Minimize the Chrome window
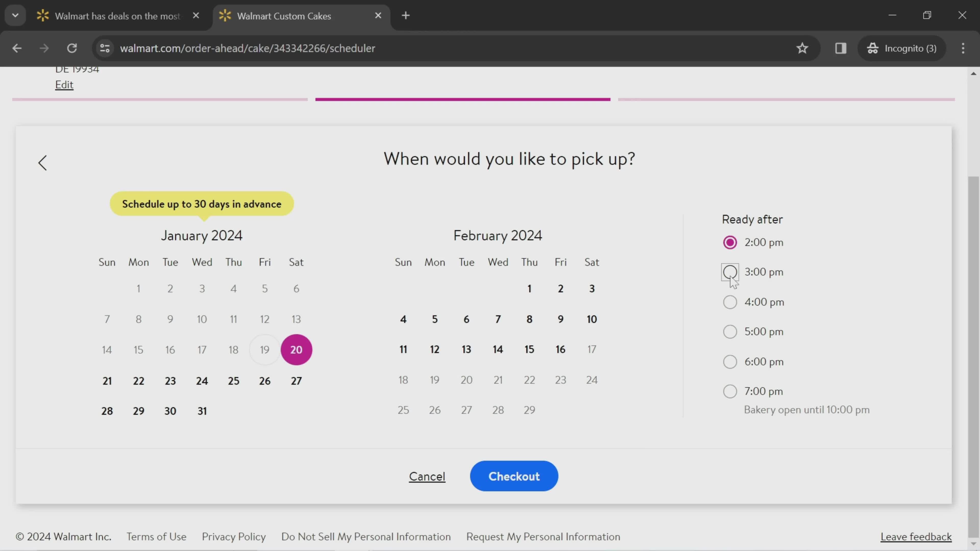980x551 pixels. 892,16
